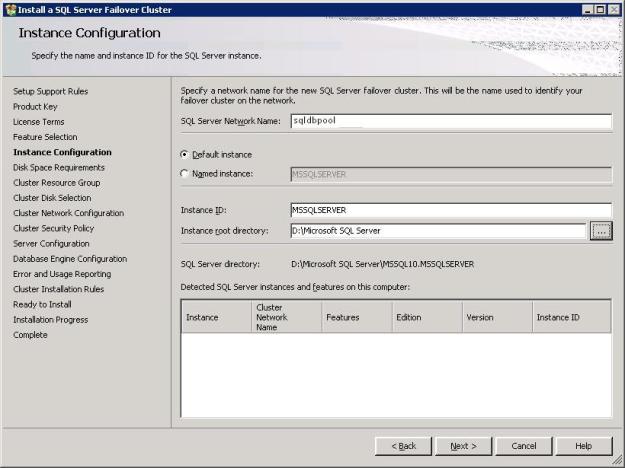Go back with the Back button

[x=403, y=446]
